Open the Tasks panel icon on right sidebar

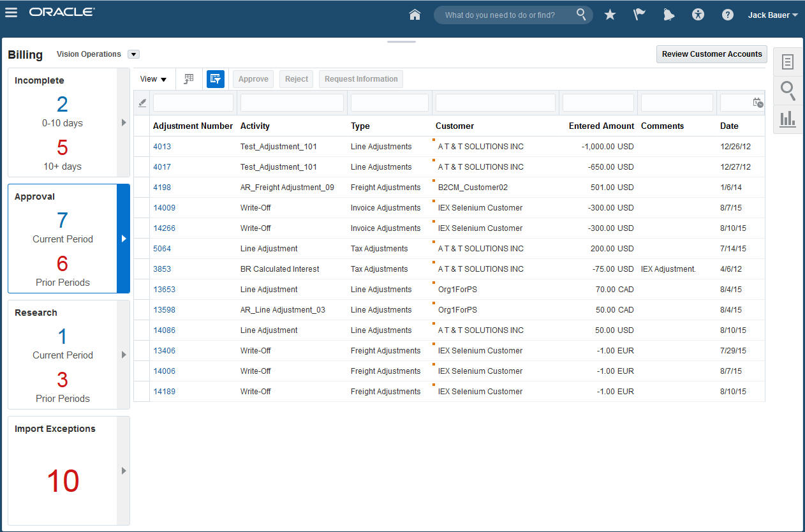pos(788,62)
